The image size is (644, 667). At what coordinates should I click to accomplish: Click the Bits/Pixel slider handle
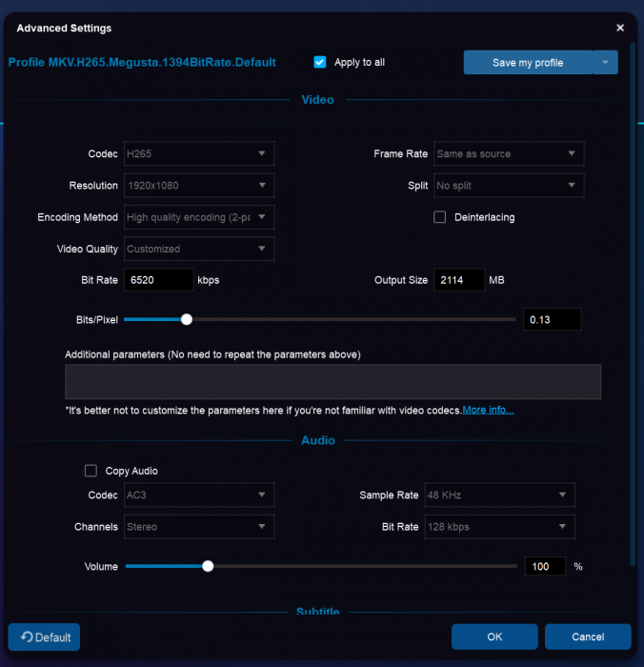point(187,319)
